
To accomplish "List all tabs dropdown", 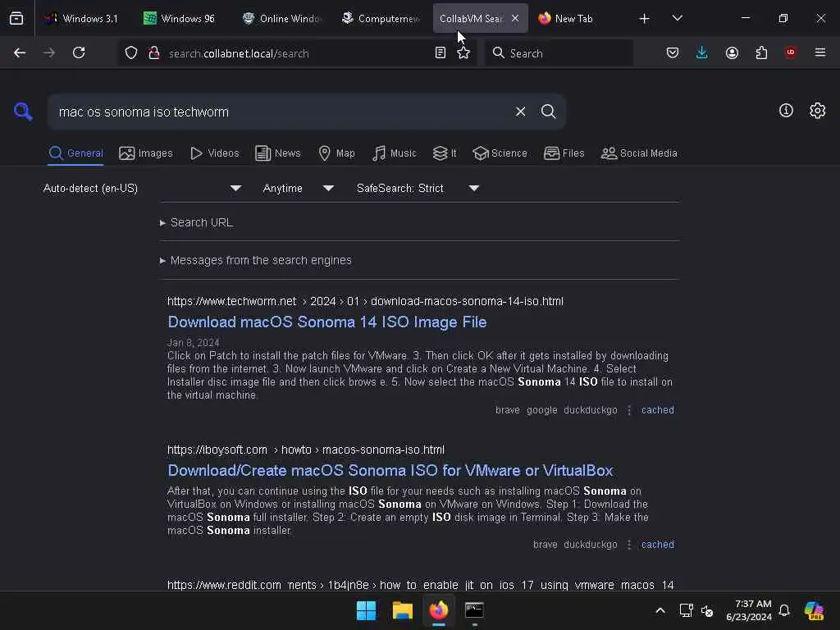I will [677, 18].
